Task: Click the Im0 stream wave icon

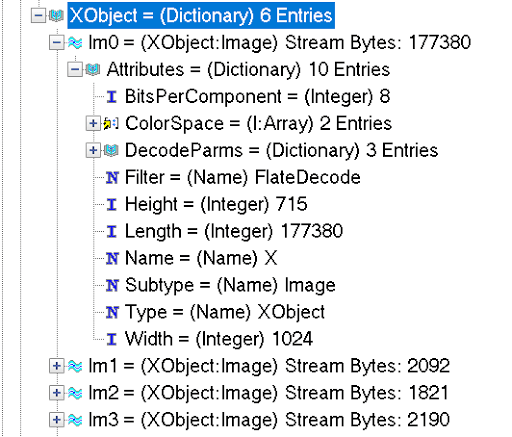Action: pos(75,42)
